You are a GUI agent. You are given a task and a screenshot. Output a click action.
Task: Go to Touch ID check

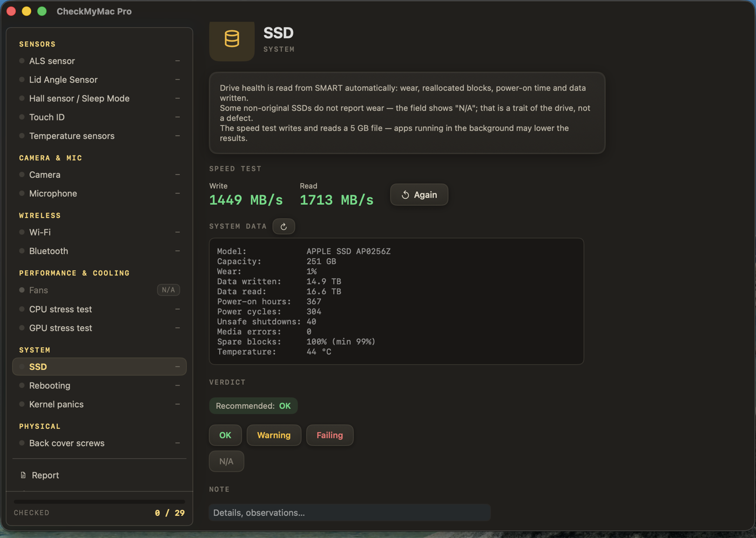99,117
